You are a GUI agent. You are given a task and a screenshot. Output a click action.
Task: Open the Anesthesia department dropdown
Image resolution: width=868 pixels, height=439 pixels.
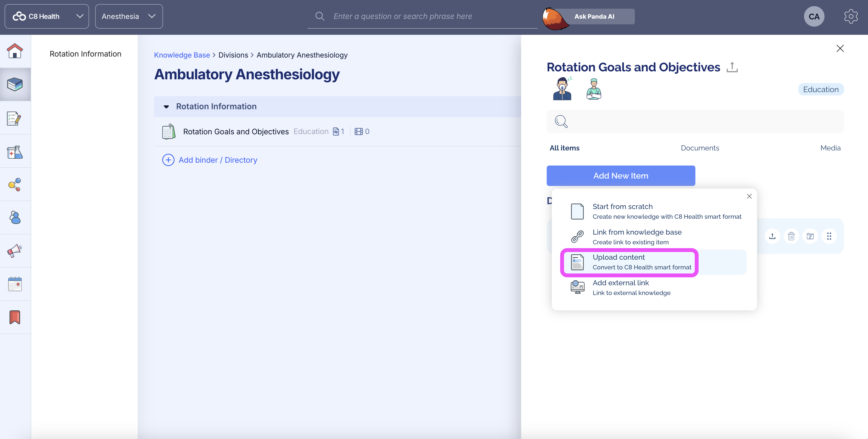coord(129,16)
